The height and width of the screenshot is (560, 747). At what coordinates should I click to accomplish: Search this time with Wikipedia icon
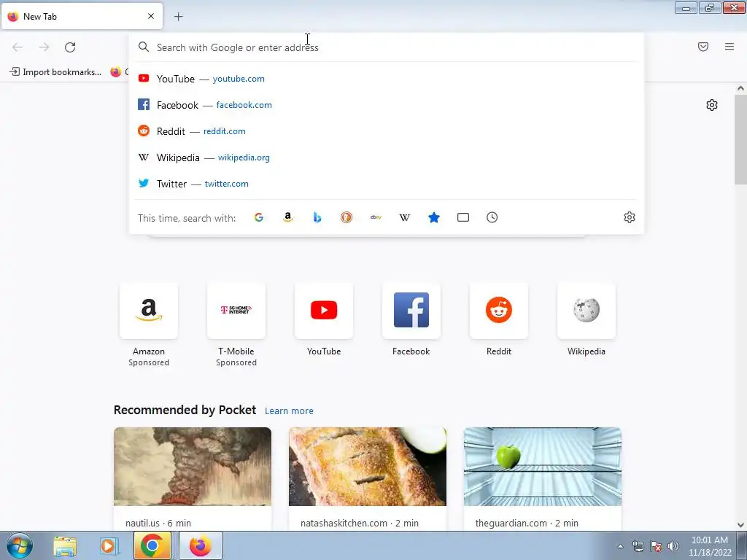click(x=404, y=217)
